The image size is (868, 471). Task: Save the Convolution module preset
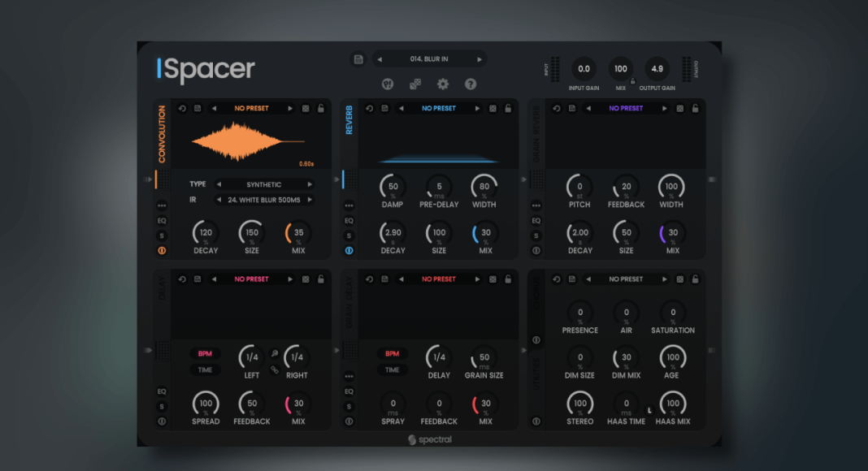[197, 108]
